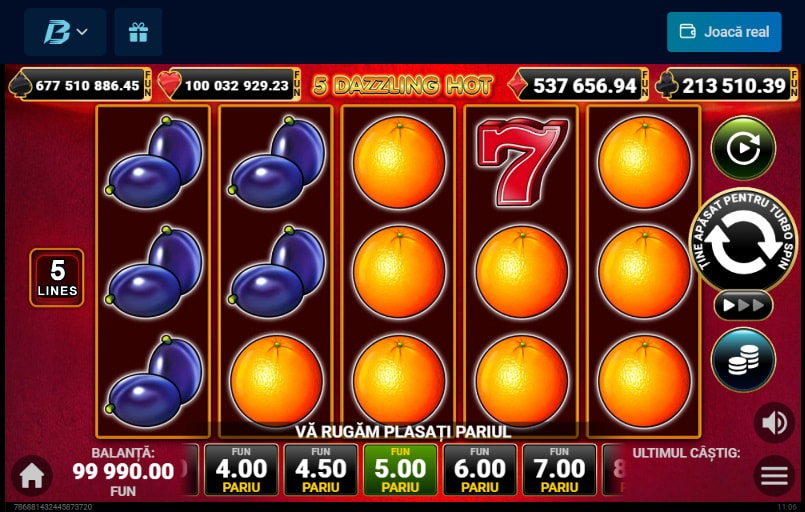The image size is (805, 512).
Task: Select the 4.00 FUN bet
Action: pyautogui.click(x=241, y=469)
